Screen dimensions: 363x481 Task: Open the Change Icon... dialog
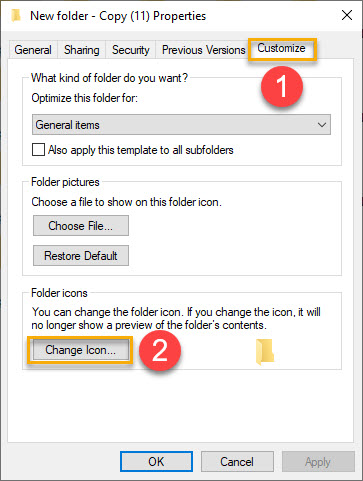80,350
